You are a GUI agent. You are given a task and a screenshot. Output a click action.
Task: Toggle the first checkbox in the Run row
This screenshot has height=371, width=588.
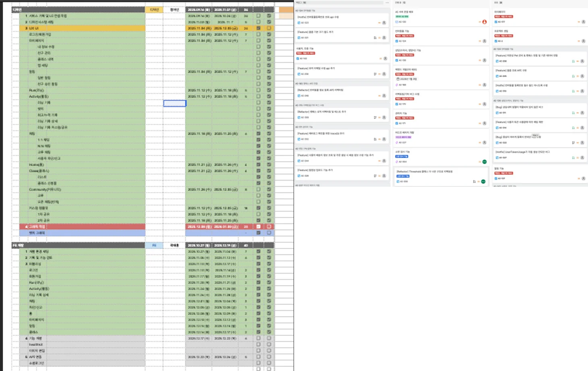(x=258, y=90)
